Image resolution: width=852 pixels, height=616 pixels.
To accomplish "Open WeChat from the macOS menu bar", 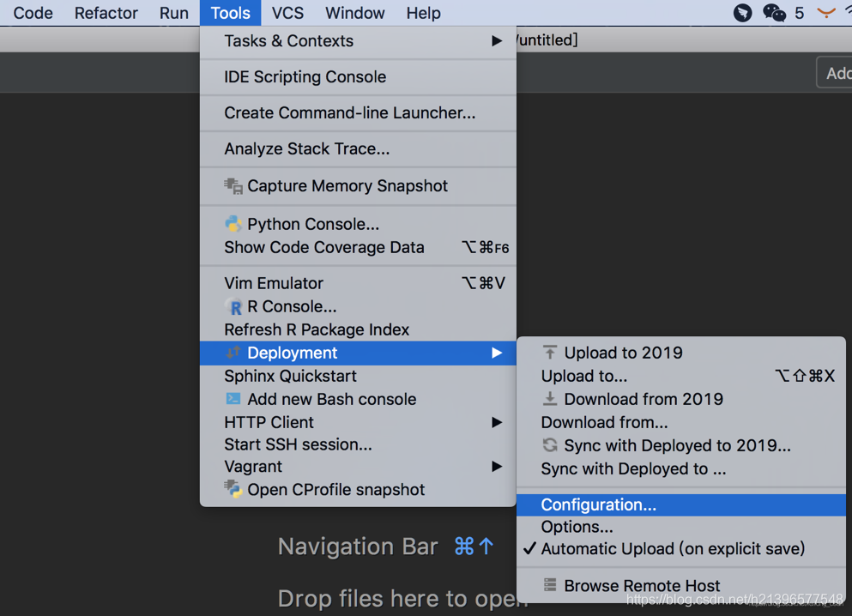I will 774,13.
